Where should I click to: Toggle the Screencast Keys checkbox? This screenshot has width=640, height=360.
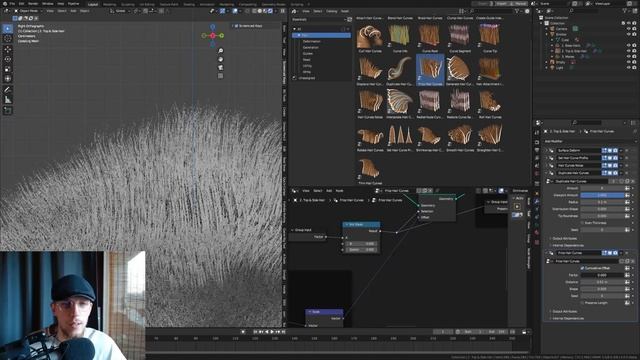click(x=236, y=26)
